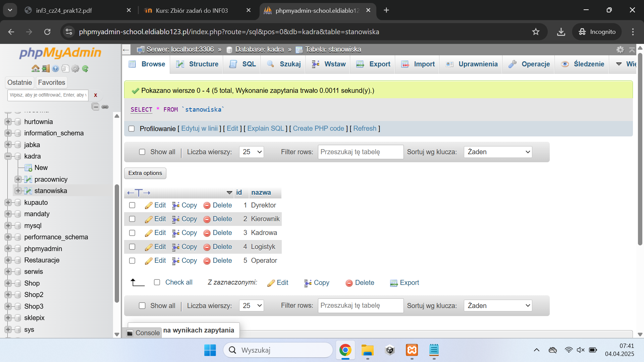
Task: Open phpMyAdmin home icon in sidebar
Action: [x=36, y=69]
